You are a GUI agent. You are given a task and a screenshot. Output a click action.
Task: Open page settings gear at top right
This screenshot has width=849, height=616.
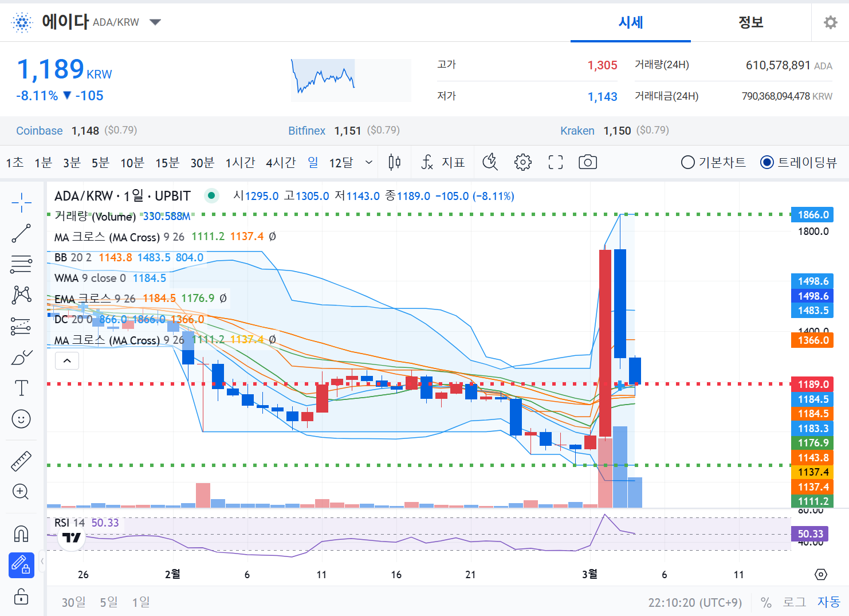pyautogui.click(x=830, y=22)
